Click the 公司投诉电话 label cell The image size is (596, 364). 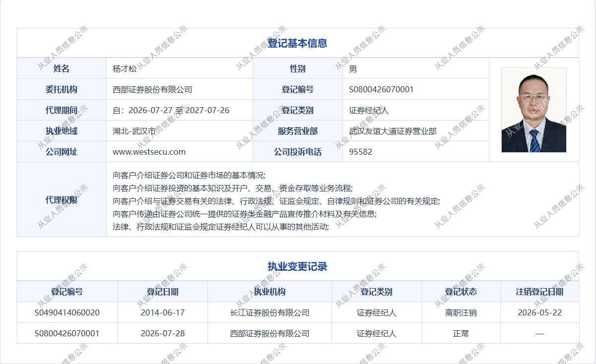(x=298, y=152)
